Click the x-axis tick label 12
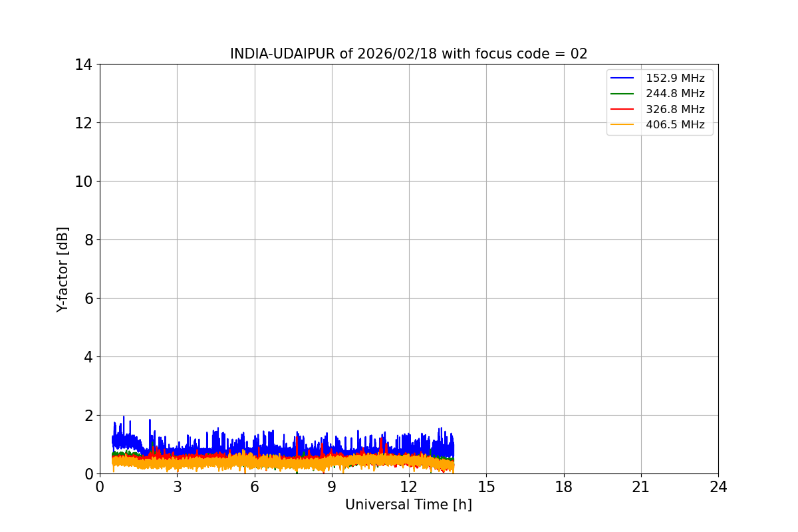The image size is (798, 532). click(409, 487)
